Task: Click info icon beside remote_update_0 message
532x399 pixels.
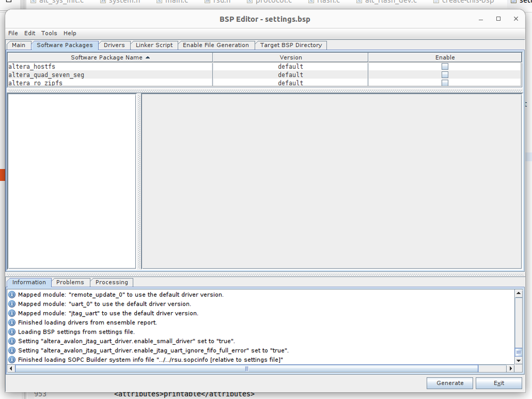Action: pyautogui.click(x=12, y=295)
